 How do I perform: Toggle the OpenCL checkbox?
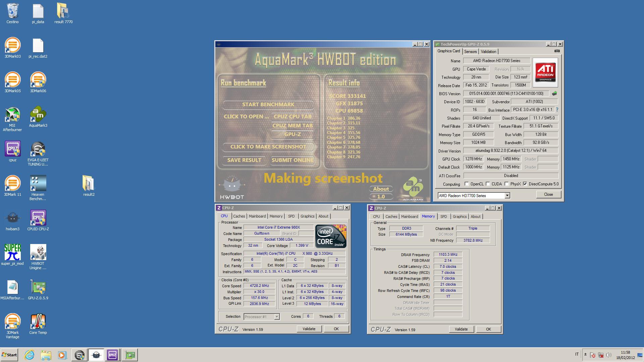[467, 184]
